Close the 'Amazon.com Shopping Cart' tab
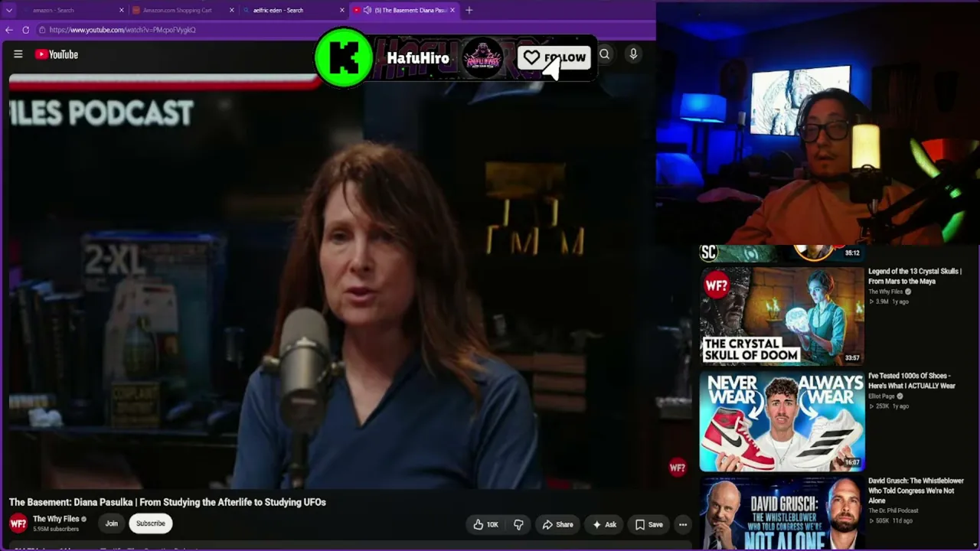This screenshot has width=980, height=551. [231, 10]
